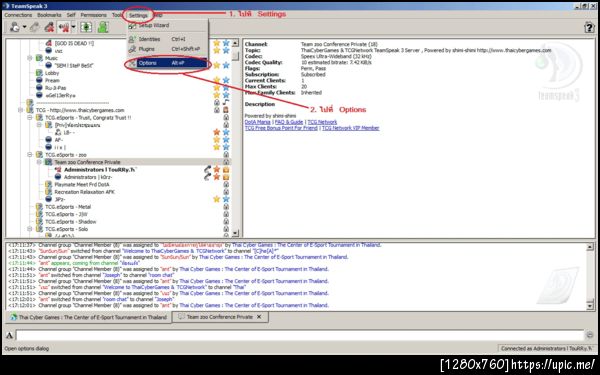Collapse the TCG - http://www.thaicybergames.com node

point(20,110)
